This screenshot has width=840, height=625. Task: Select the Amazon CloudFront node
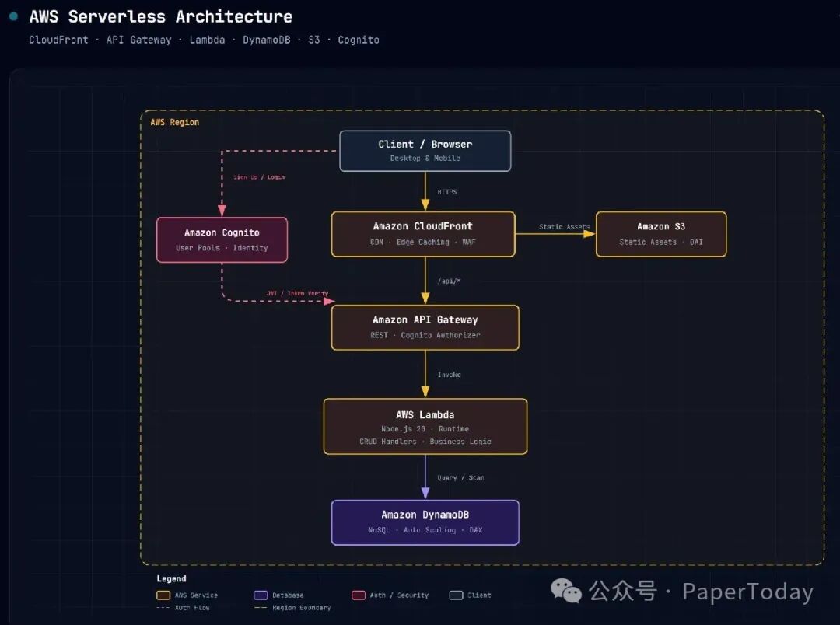point(423,234)
